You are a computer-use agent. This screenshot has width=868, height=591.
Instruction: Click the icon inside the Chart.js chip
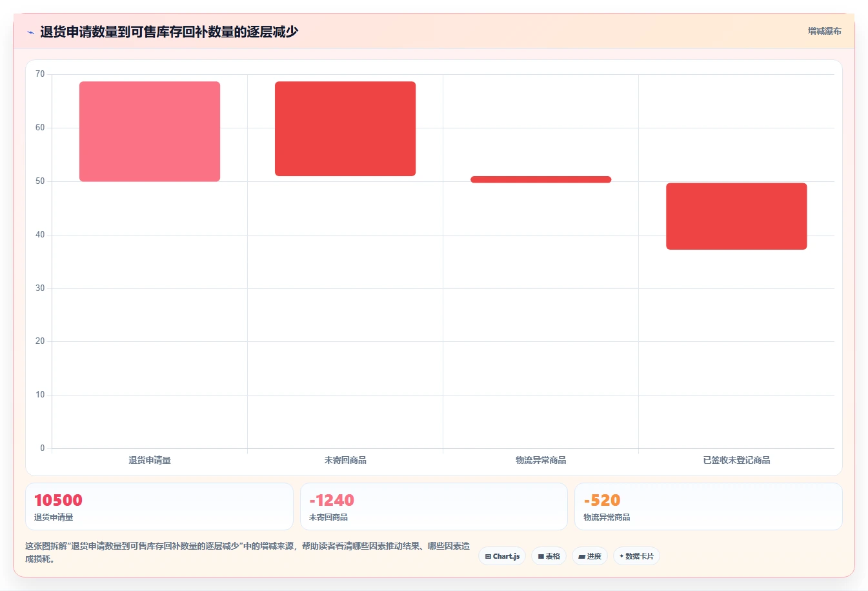[x=488, y=556]
